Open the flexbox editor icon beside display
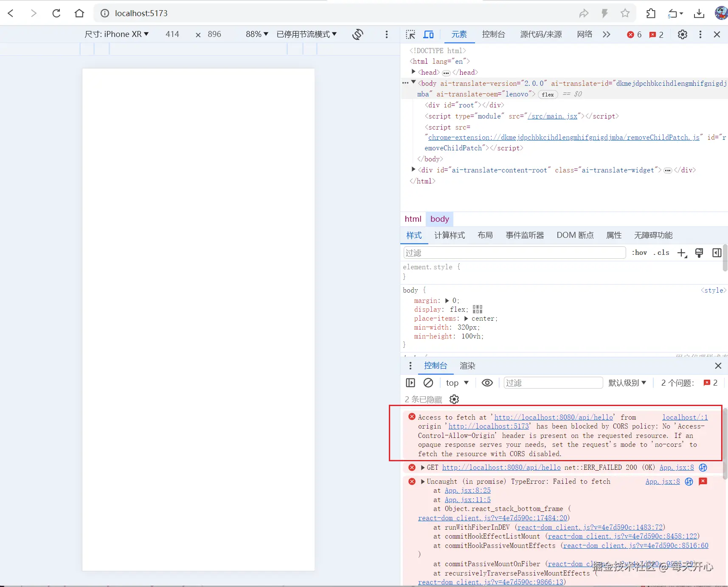Image resolution: width=728 pixels, height=587 pixels. click(x=478, y=309)
